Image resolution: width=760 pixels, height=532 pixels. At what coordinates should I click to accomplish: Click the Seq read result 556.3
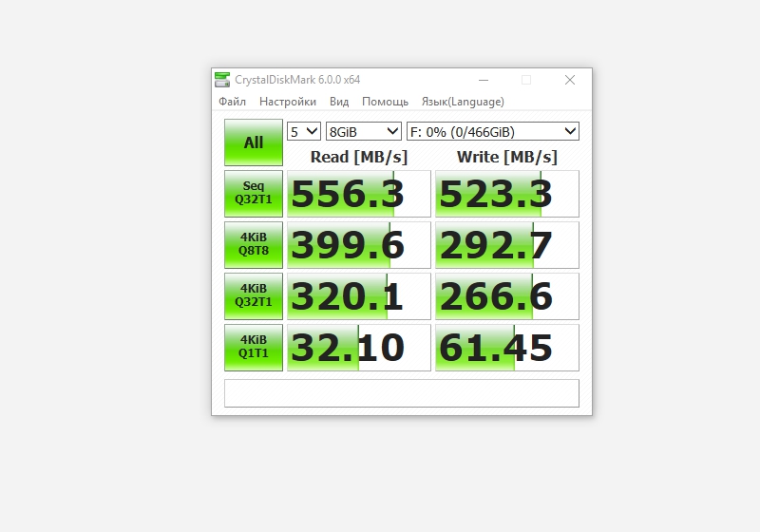point(359,193)
